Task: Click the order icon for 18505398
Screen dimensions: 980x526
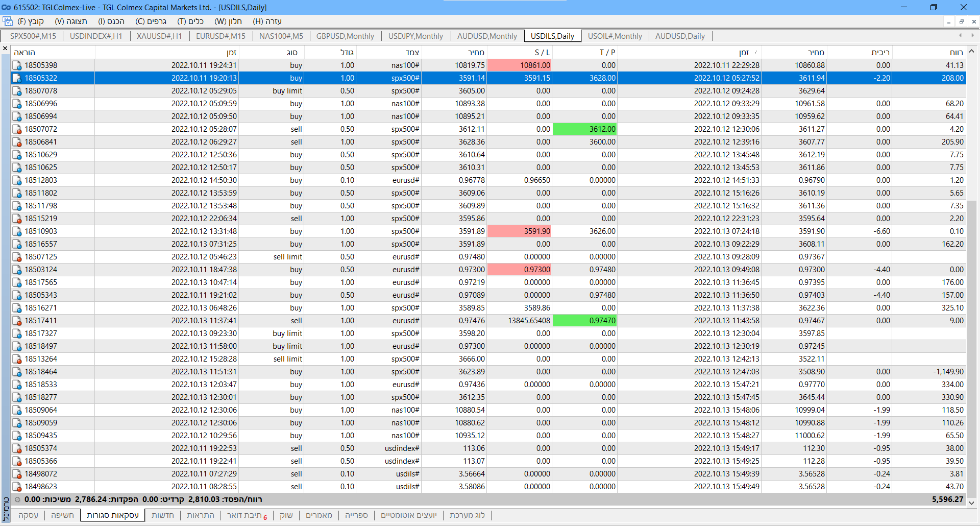Action: 17,65
